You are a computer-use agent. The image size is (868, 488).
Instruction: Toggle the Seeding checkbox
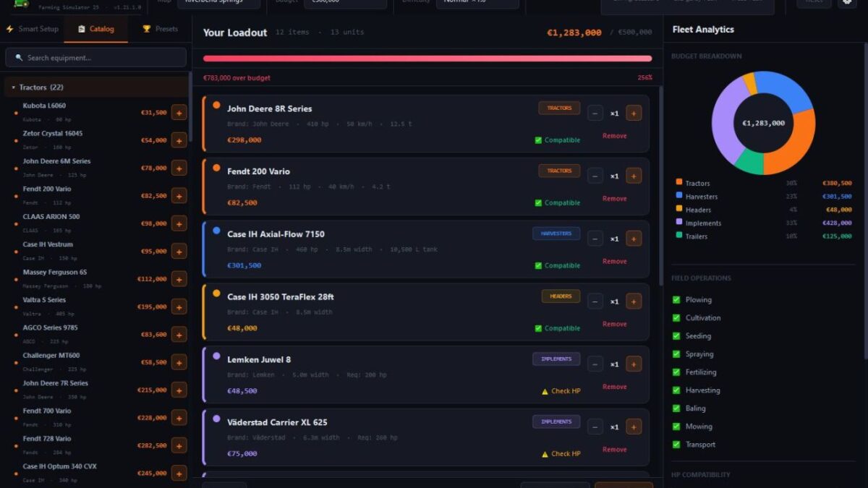pyautogui.click(x=676, y=336)
